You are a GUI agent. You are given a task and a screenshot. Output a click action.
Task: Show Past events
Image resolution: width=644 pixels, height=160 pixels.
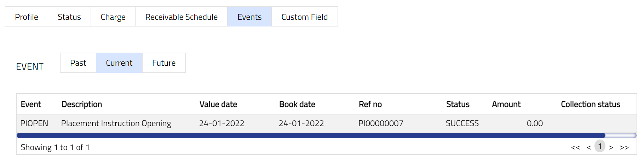[78, 63]
